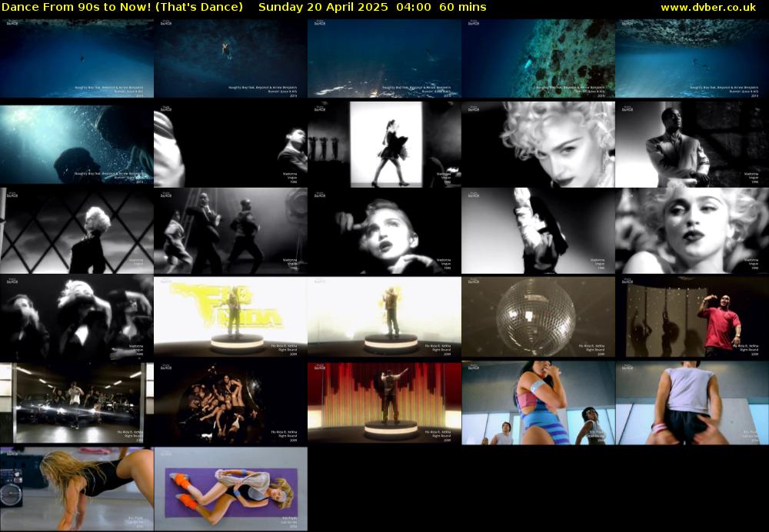The width and height of the screenshot is (769, 532).
Task: Select thumbnail with red equalizer bars backdrop
Action: (384, 403)
